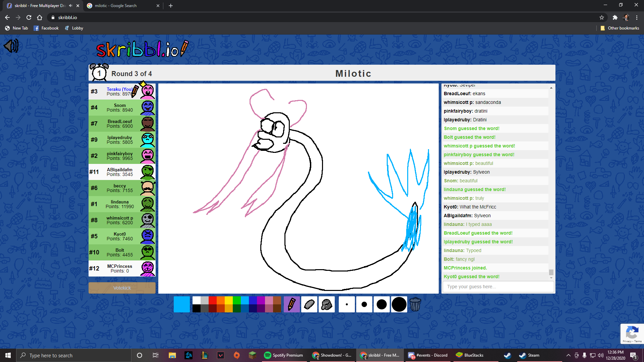This screenshot has height=362, width=644.
Task: Click the Votekick button
Action: (x=122, y=288)
